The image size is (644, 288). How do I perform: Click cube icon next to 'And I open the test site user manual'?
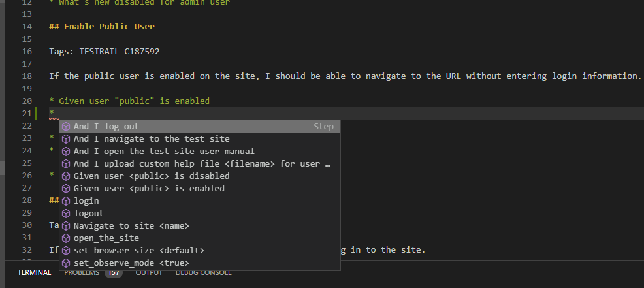66,152
